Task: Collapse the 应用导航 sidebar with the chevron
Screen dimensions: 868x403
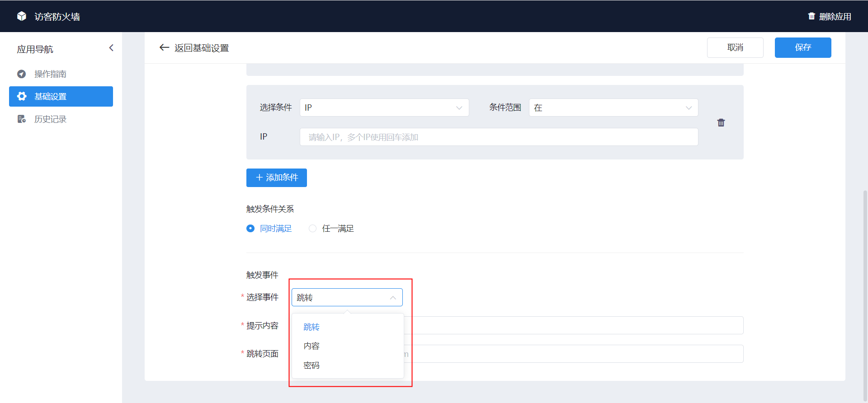Action: pos(111,48)
